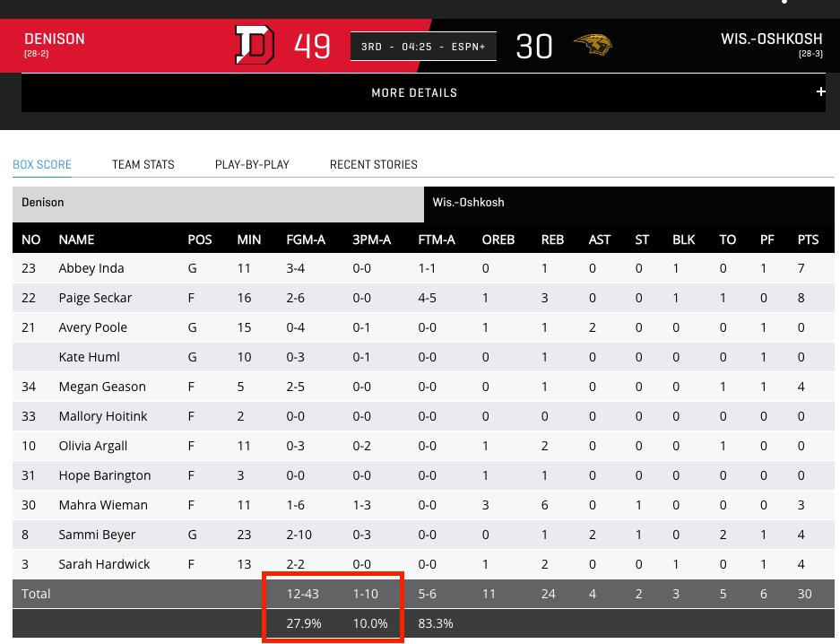Select player Kate Huml
840x644 pixels.
click(89, 357)
